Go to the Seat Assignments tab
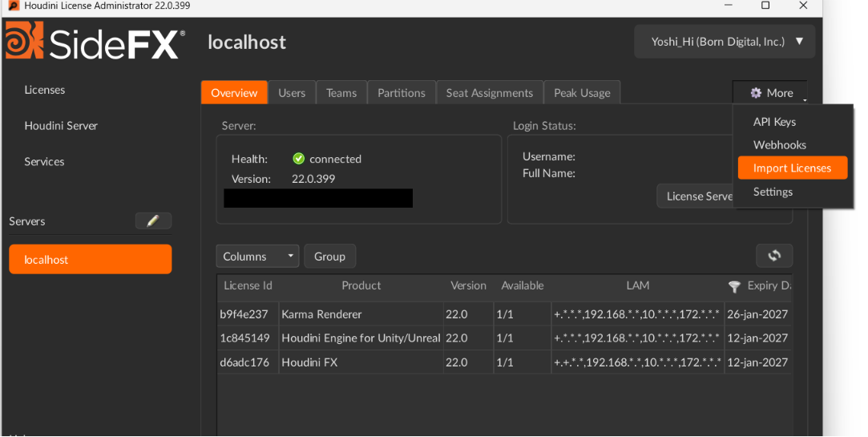Viewport: 868px width, 437px height. click(x=490, y=93)
